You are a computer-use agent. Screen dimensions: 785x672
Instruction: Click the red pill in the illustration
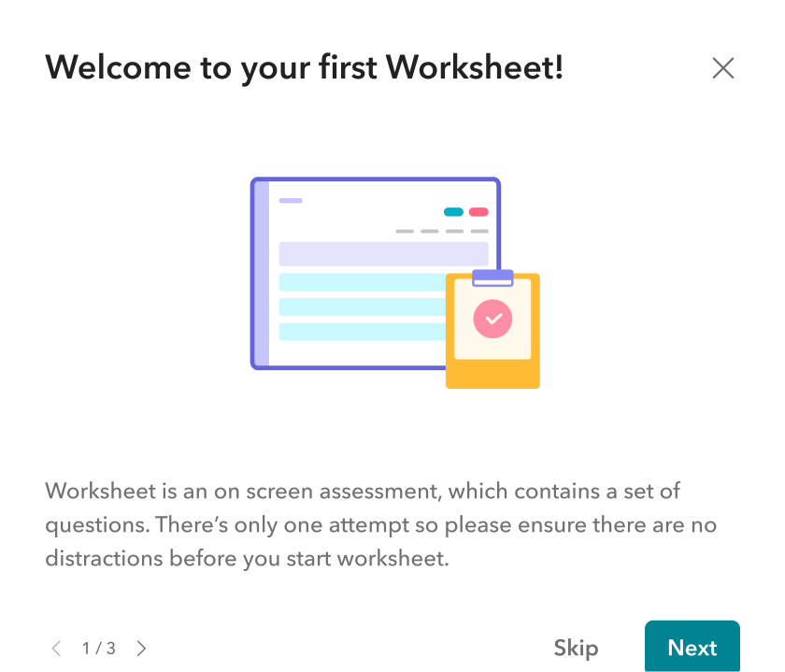(x=478, y=212)
